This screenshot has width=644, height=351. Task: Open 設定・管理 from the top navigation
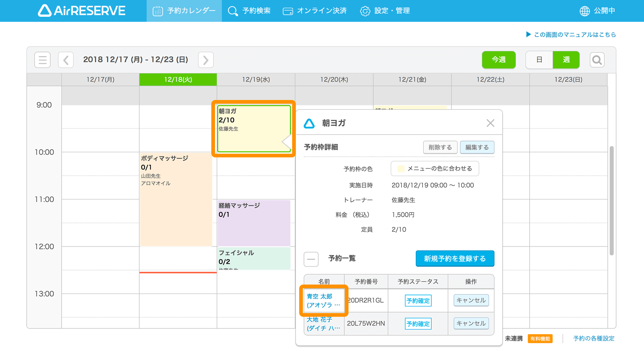[385, 11]
